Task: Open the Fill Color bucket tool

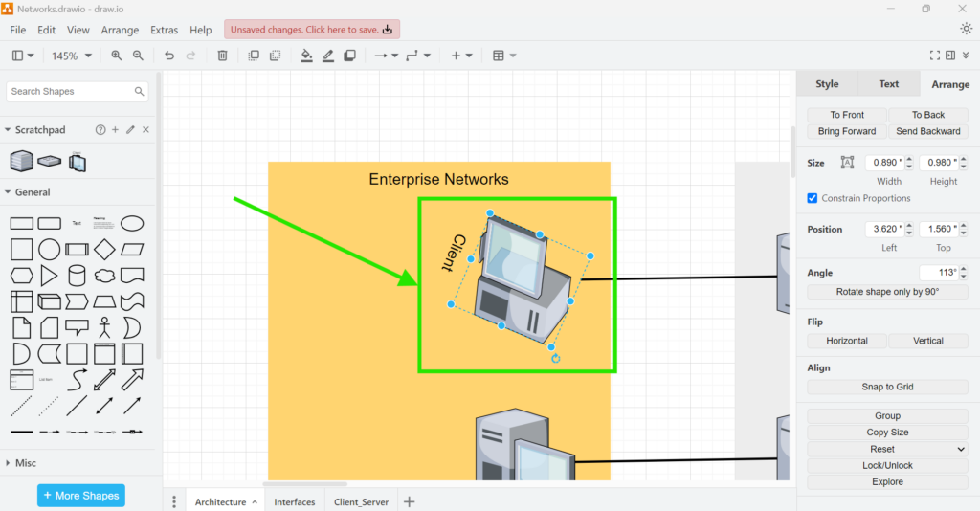Action: point(306,56)
